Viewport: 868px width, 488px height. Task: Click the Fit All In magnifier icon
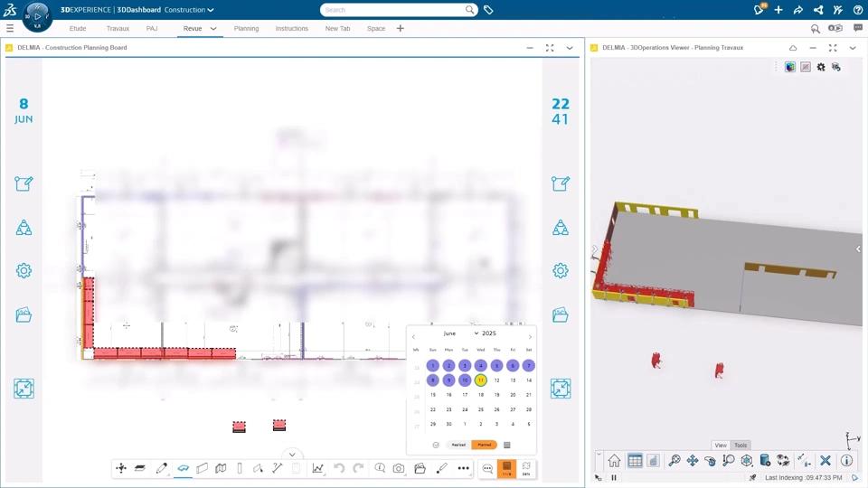coord(675,460)
